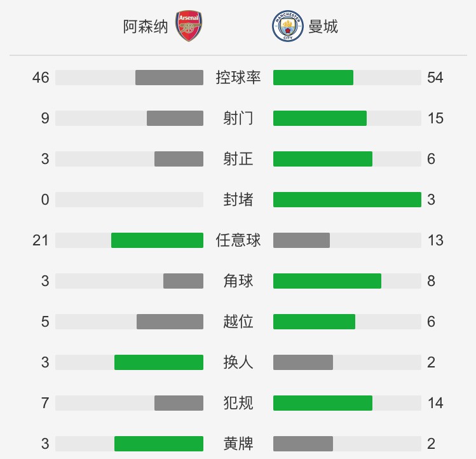Click the 任意球 free kicks label
The width and height of the screenshot is (476, 459).
(x=238, y=240)
